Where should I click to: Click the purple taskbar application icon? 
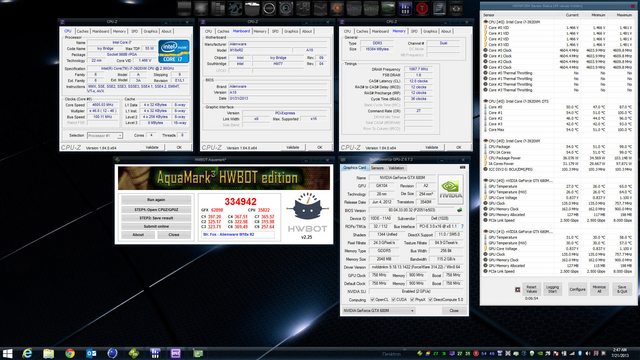tap(176, 353)
